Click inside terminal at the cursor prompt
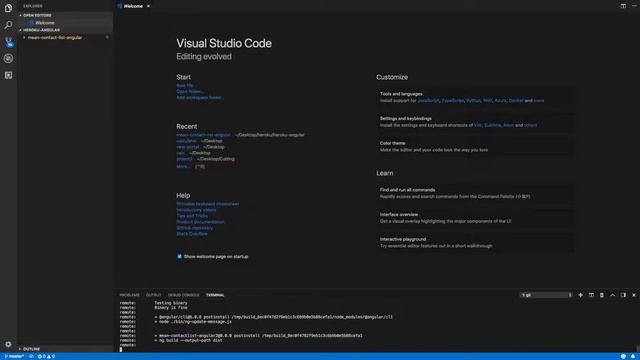This screenshot has height=360, width=640. click(x=121, y=349)
